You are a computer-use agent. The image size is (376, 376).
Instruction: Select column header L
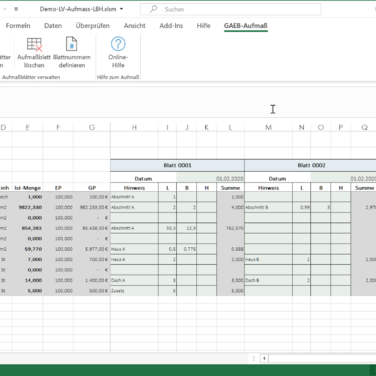point(230,127)
